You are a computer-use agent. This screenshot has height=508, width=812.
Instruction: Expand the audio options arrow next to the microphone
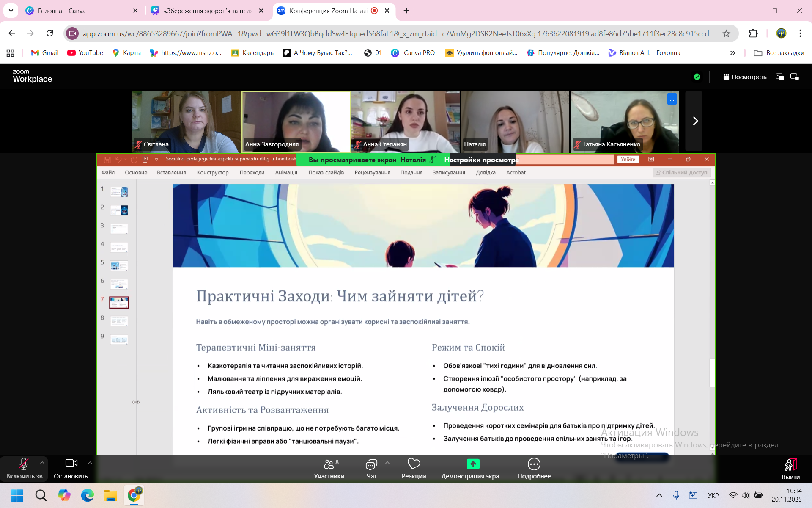42,463
